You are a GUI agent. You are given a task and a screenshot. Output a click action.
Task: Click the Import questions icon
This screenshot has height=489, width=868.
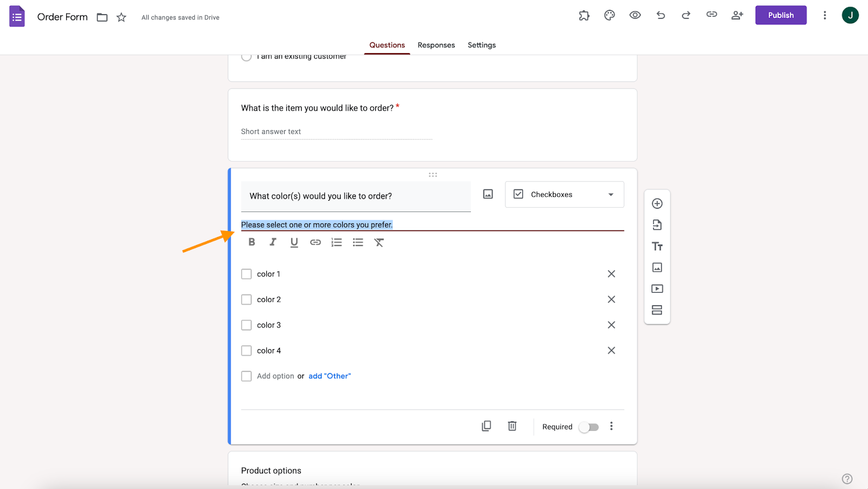pos(657,225)
